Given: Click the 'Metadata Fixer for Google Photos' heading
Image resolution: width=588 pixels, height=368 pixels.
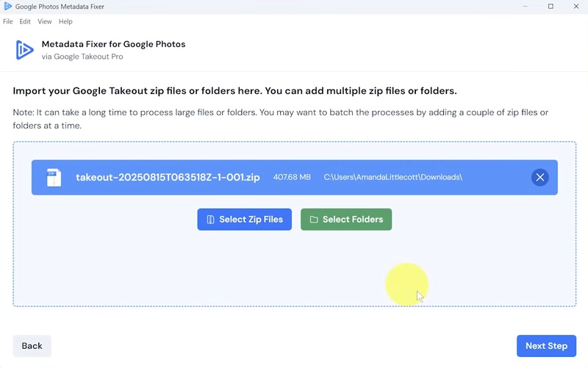Looking at the screenshot, I should [113, 44].
